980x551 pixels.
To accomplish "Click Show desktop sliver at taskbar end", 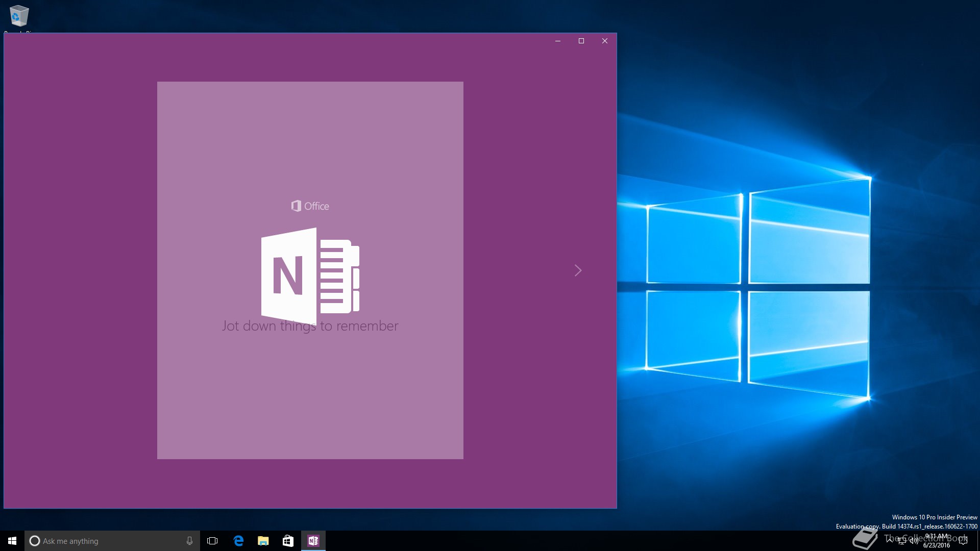I will click(978, 541).
